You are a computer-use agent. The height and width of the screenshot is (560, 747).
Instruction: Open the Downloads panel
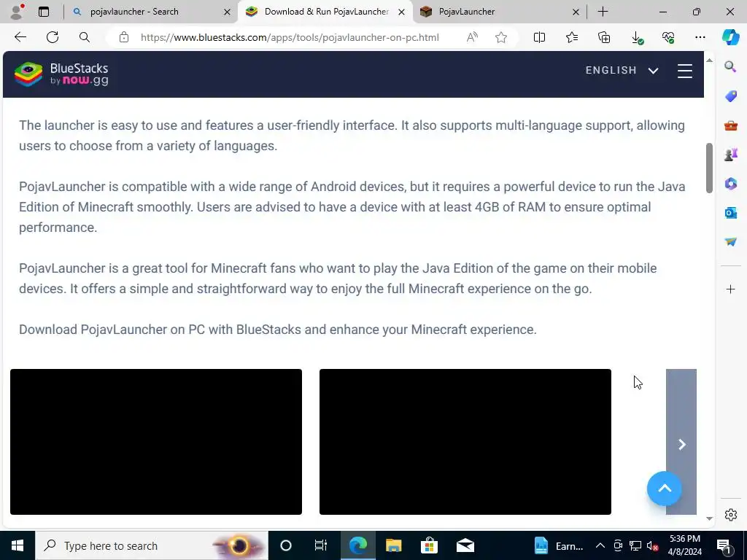click(636, 37)
